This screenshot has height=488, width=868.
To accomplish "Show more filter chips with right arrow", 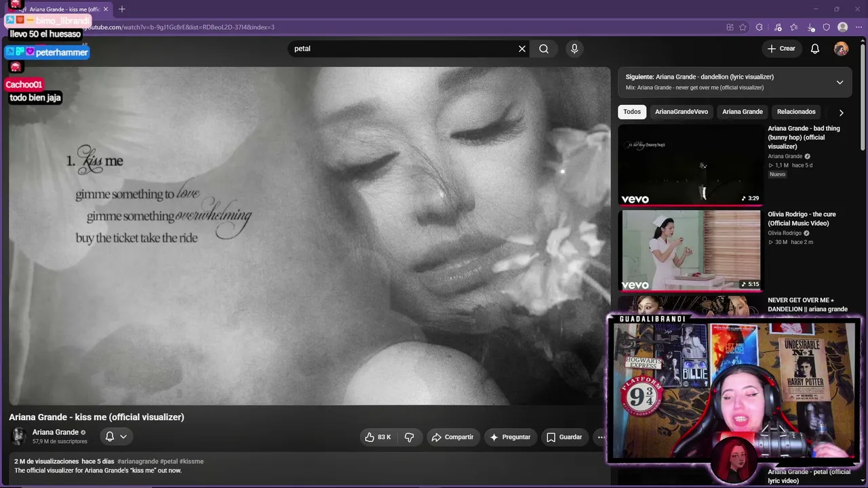I will (x=841, y=113).
